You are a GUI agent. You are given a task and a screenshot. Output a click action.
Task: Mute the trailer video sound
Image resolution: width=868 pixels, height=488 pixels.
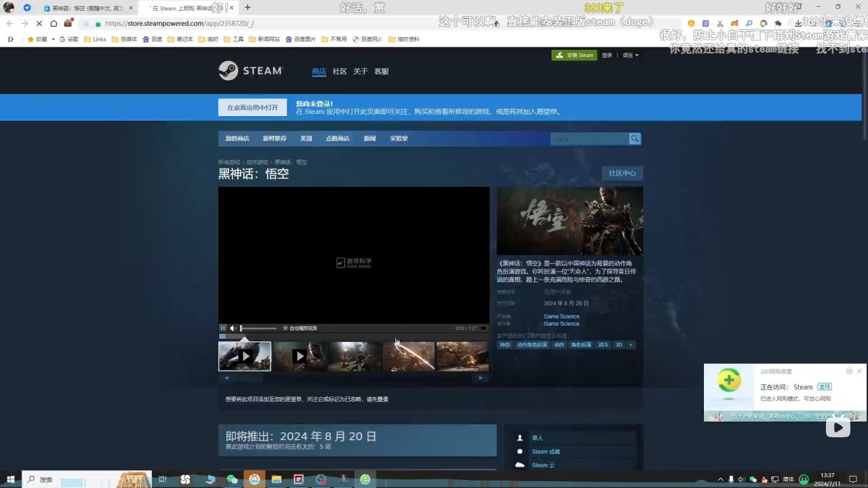tap(233, 329)
